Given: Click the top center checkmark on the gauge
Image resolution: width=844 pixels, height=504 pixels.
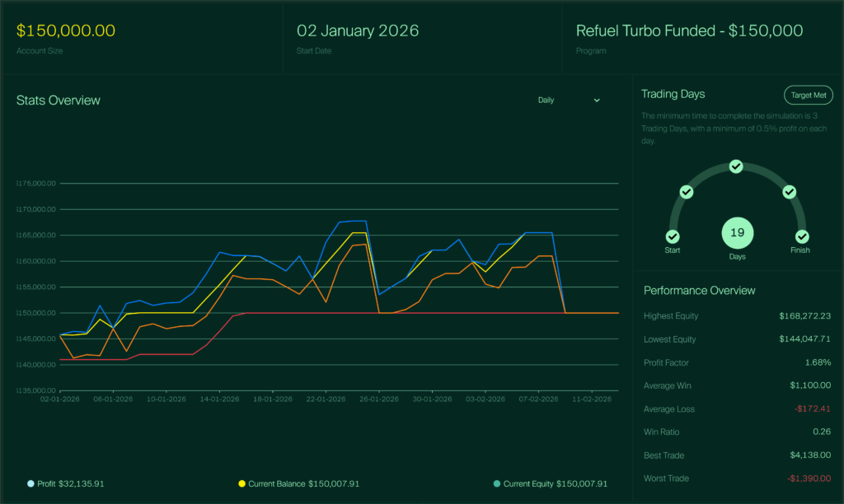Looking at the screenshot, I should [736, 166].
